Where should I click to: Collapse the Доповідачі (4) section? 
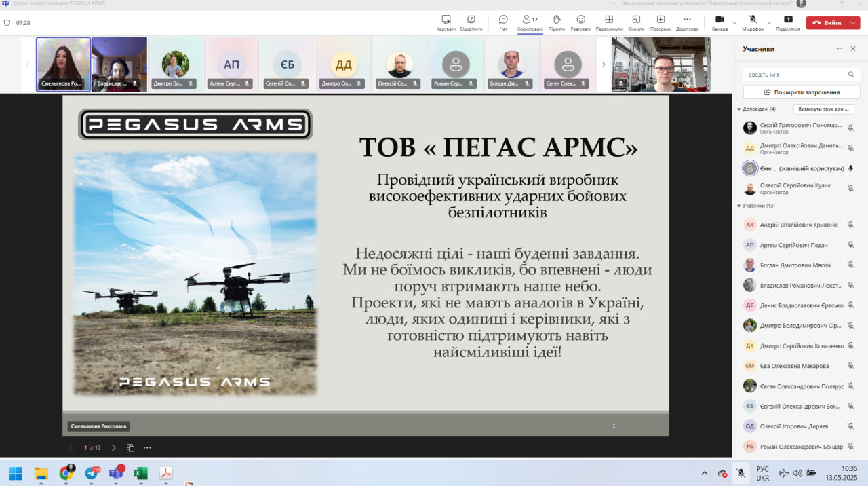click(x=739, y=109)
